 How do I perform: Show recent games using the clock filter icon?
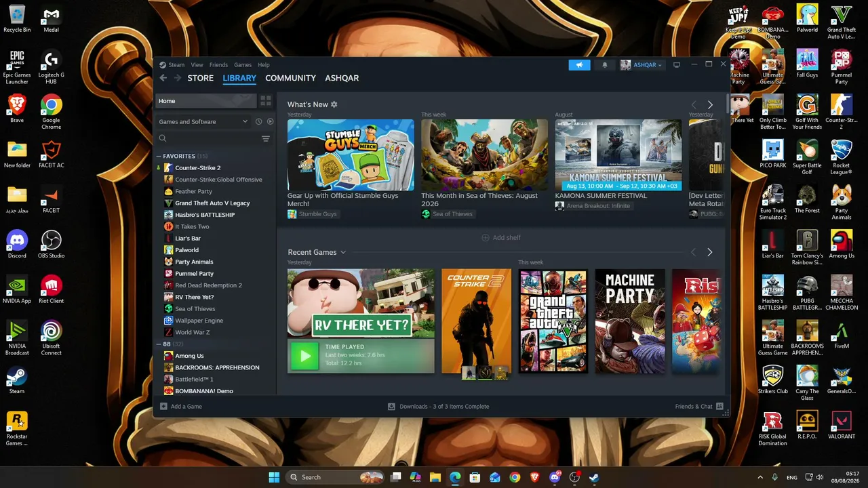258,121
